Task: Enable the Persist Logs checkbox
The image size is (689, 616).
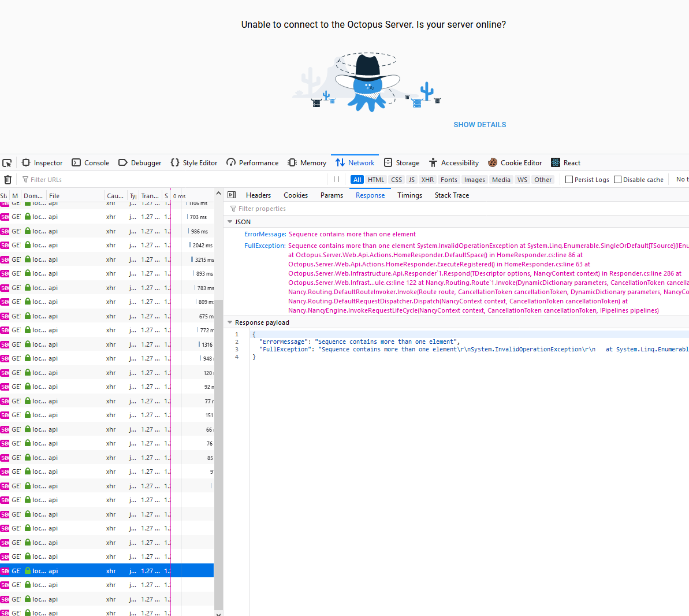Action: coord(569,179)
